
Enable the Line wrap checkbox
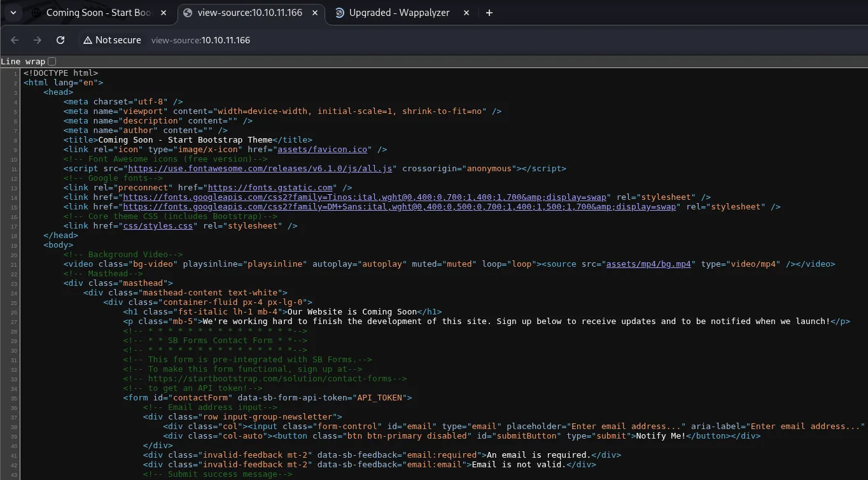[x=52, y=61]
